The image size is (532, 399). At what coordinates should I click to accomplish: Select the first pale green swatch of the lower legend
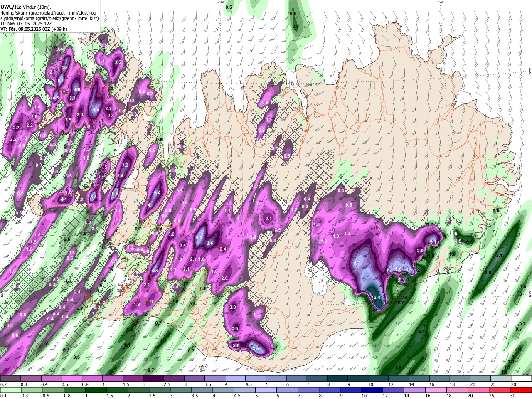[x=12, y=390]
